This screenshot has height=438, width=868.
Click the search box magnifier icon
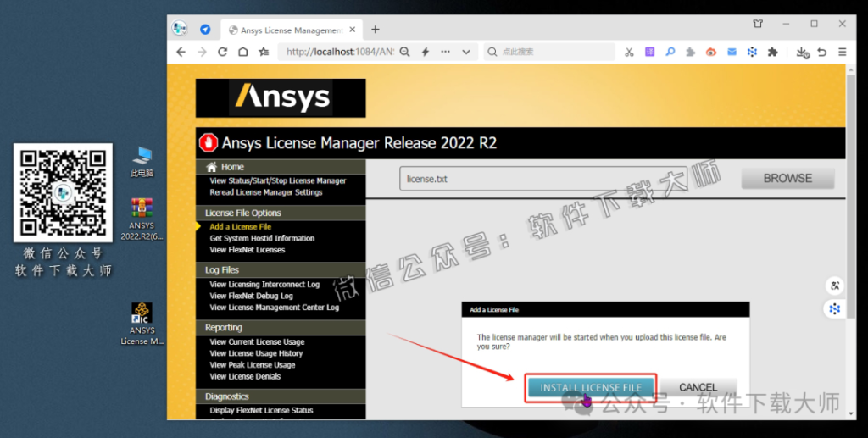tap(492, 52)
